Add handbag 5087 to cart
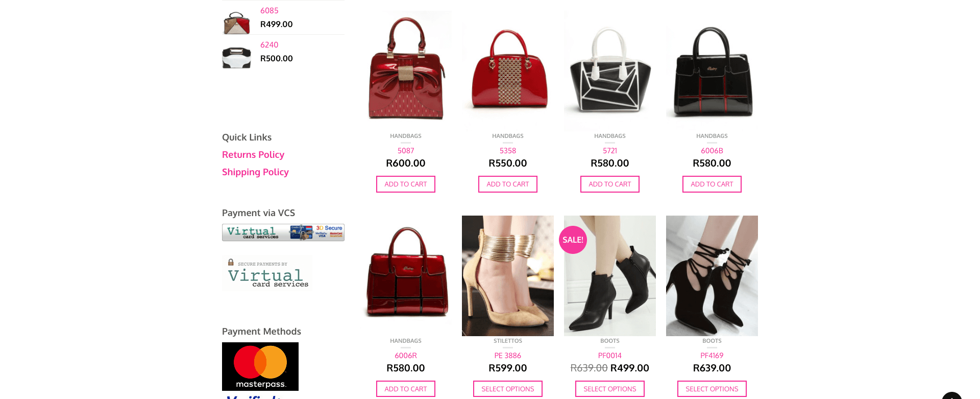Viewport: 980px width, 399px height. [x=406, y=184]
